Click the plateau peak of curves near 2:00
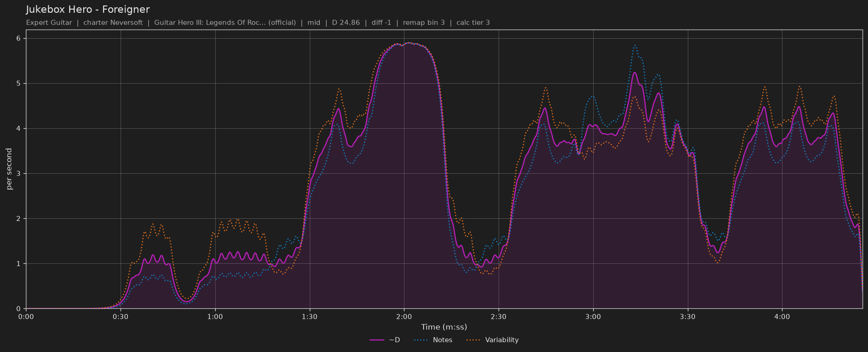Viewport: 868px width, 352px height. [x=408, y=43]
